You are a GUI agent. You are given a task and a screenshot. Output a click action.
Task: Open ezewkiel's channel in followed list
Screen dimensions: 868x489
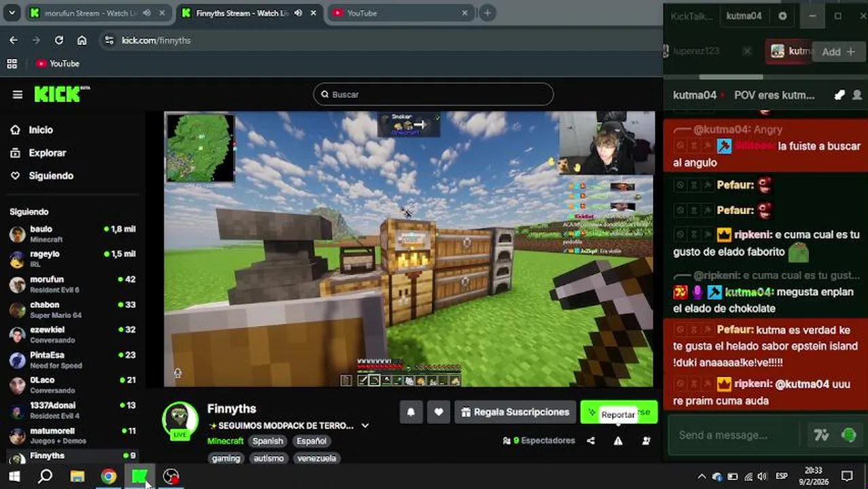click(x=73, y=335)
